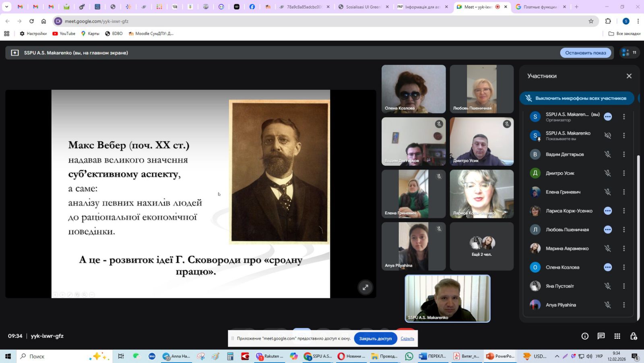The height and width of the screenshot is (363, 644).
Task: Open more options for Марина Авраменко
Action: point(624,249)
